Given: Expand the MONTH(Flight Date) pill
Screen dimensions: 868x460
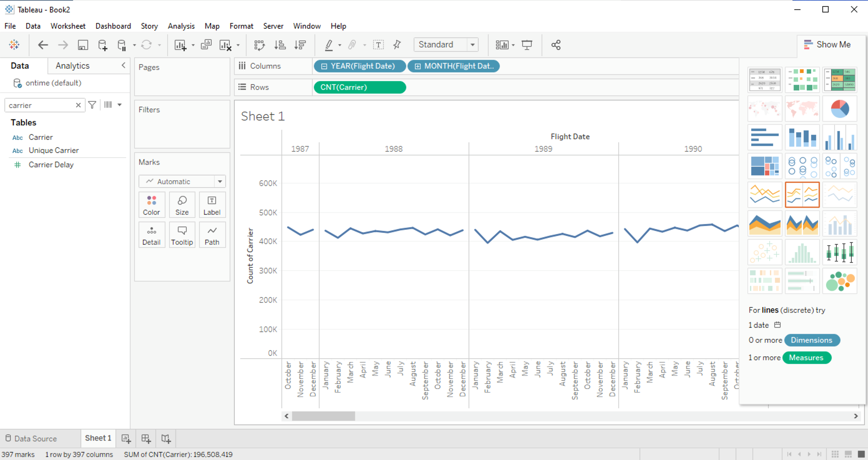Looking at the screenshot, I should tap(417, 66).
